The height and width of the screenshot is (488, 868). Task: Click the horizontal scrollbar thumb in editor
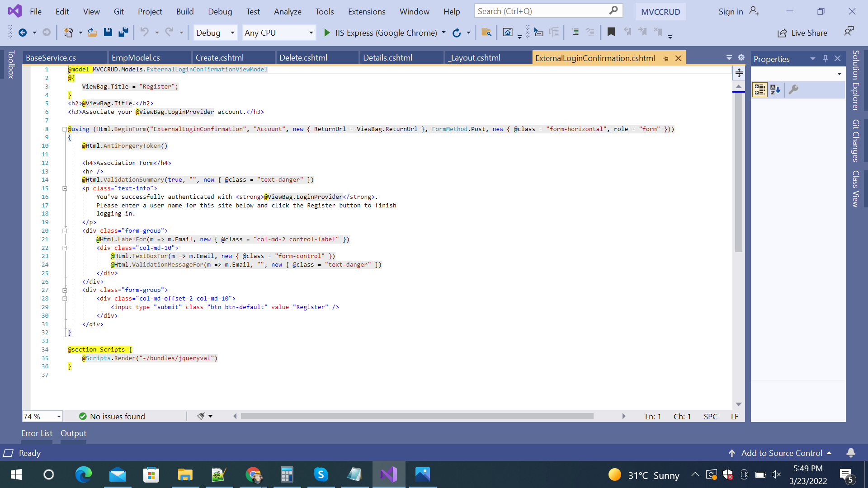(x=417, y=416)
